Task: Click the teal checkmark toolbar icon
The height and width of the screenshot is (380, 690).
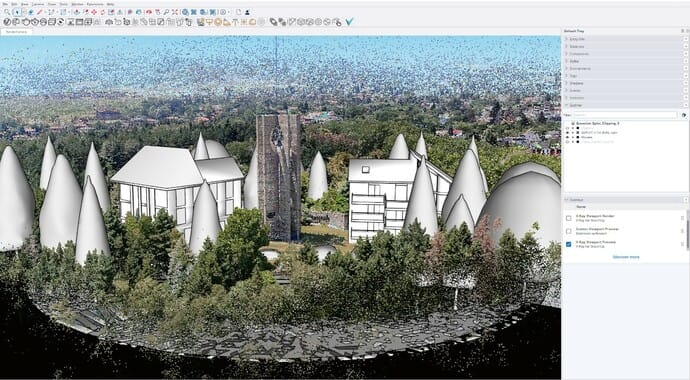Action: pyautogui.click(x=349, y=22)
